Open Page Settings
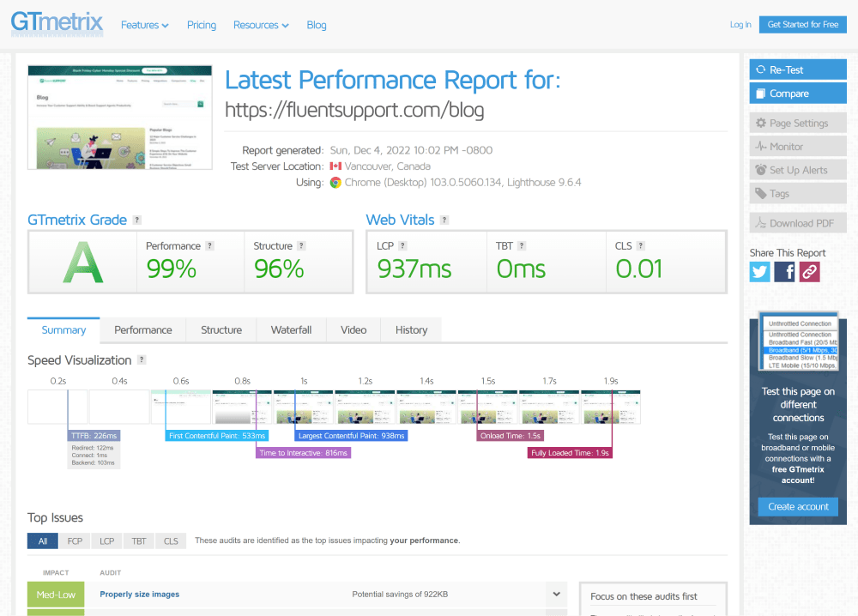Screen dimensions: 858x616 [x=798, y=123]
